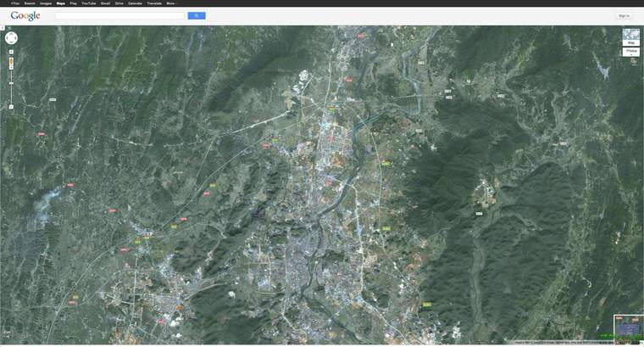This screenshot has width=644, height=347.
Task: Click the pan compass control
Action: pyautogui.click(x=11, y=38)
